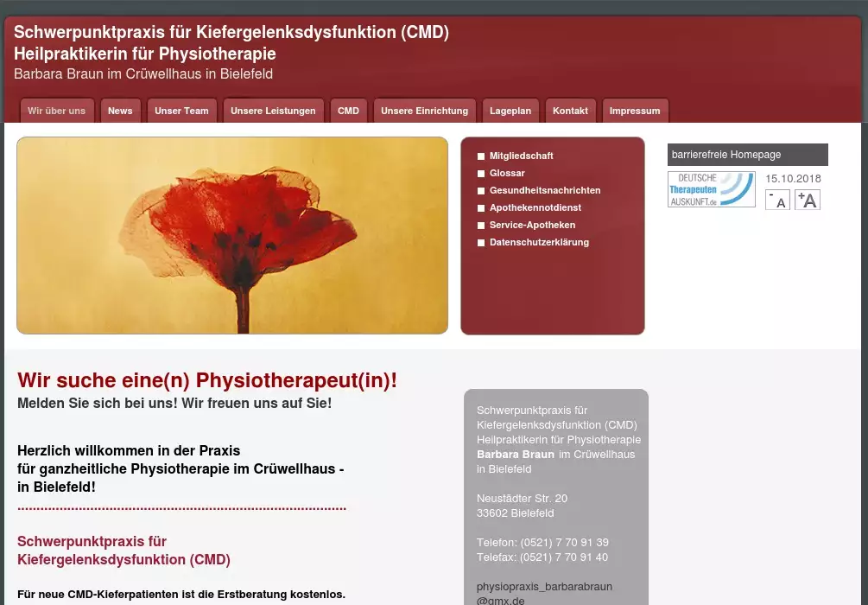Click the Mitgliedschaft link
Screen dimensions: 868x605
(521, 156)
